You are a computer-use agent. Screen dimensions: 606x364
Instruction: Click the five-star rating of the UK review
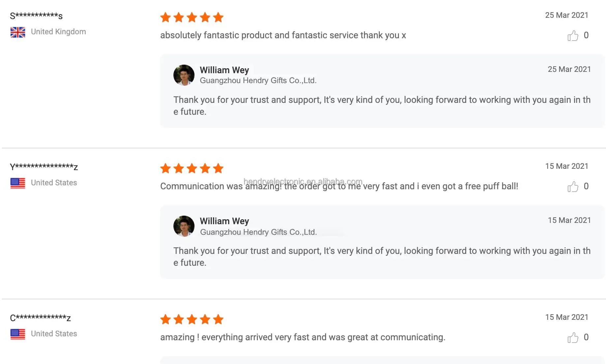point(192,17)
